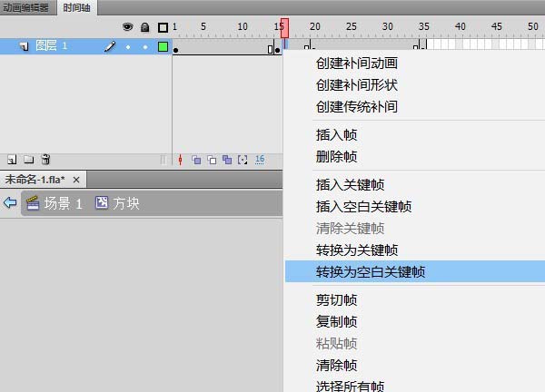Image resolution: width=545 pixels, height=392 pixels.
Task: Choose 转换为空白关键帧 from context menu
Action: click(x=415, y=271)
